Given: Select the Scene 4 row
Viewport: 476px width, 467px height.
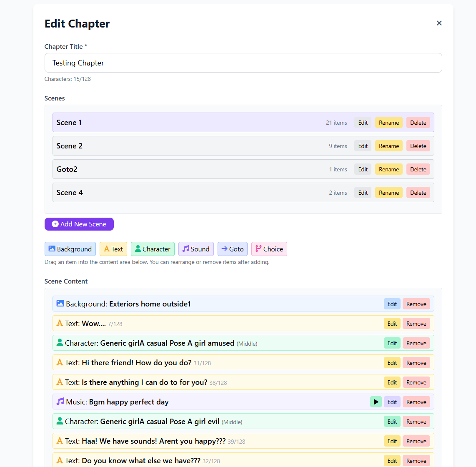Looking at the screenshot, I should click(x=188, y=193).
